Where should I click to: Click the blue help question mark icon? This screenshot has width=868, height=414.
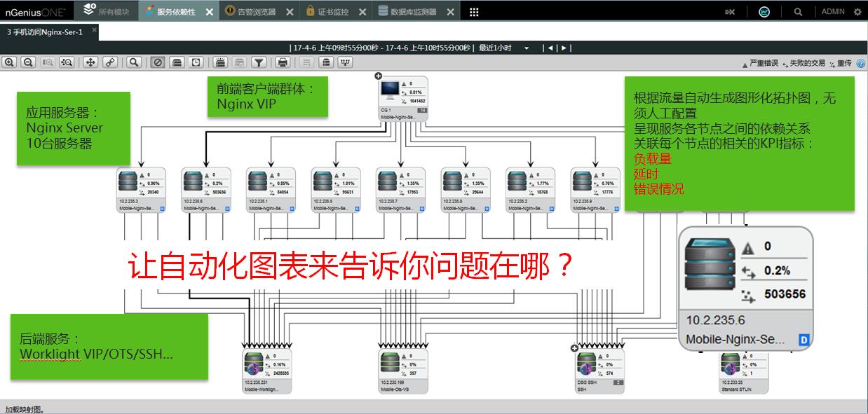[860, 63]
